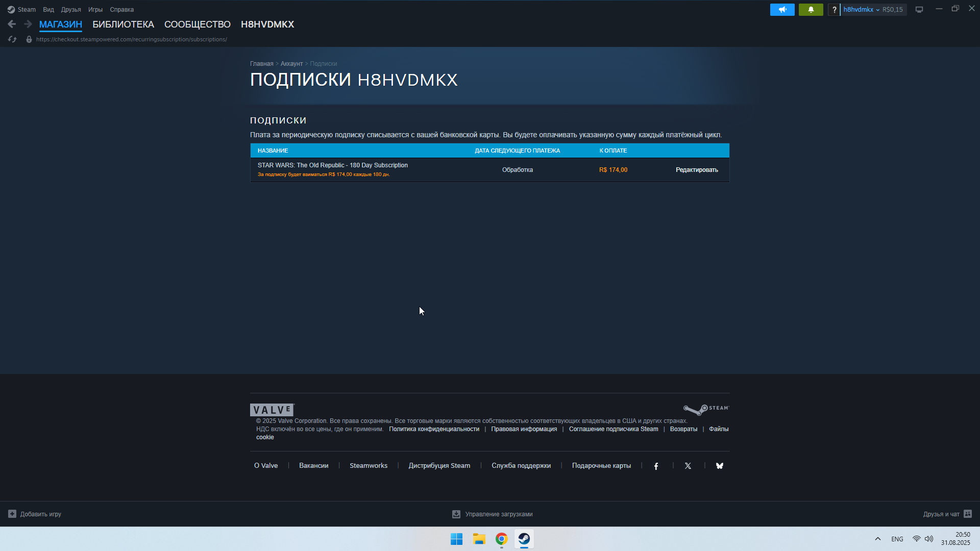980x551 pixels.
Task: Click the Steam logo menu icon
Action: tap(11, 10)
